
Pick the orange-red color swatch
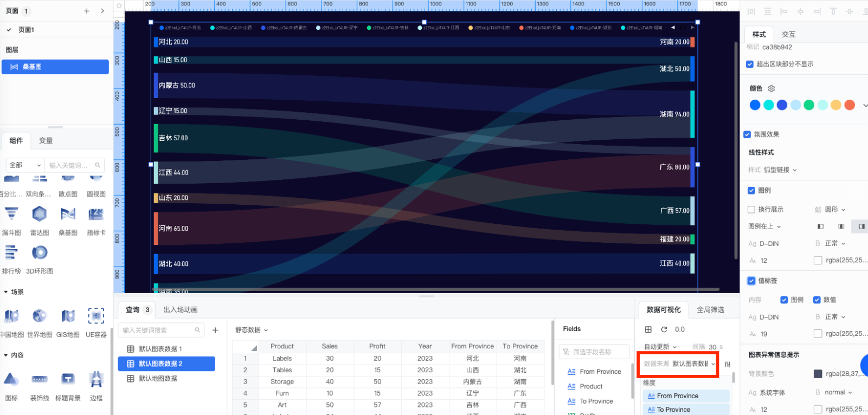(850, 105)
